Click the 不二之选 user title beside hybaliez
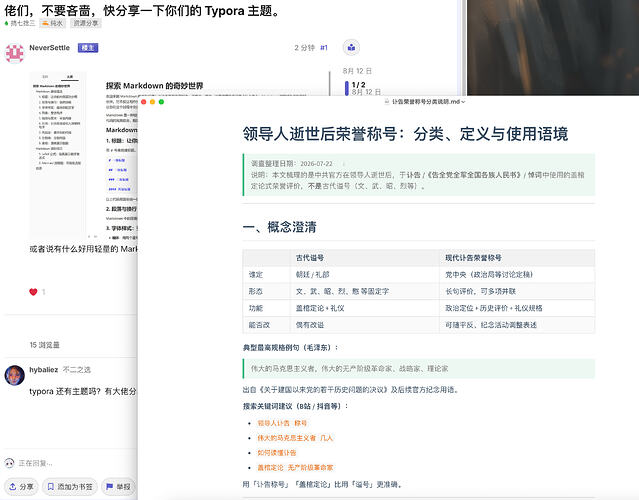Image resolution: width=639 pixels, height=500 pixels. pyautogui.click(x=77, y=370)
